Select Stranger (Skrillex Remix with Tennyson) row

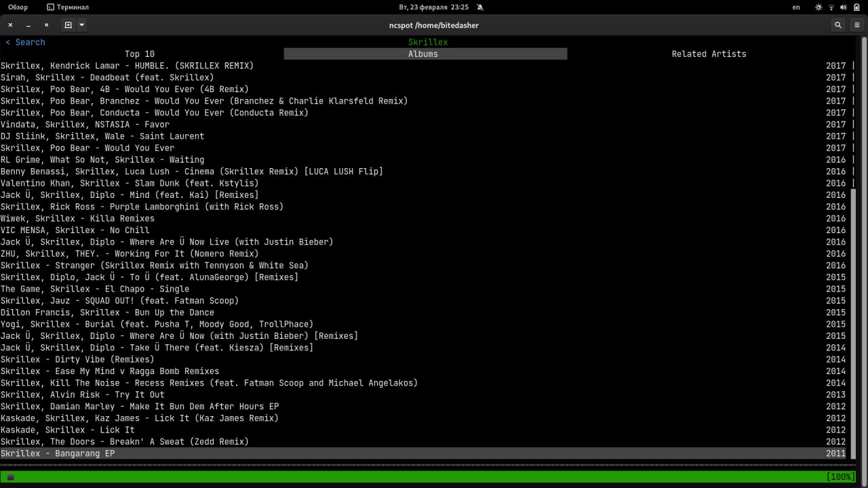point(423,266)
